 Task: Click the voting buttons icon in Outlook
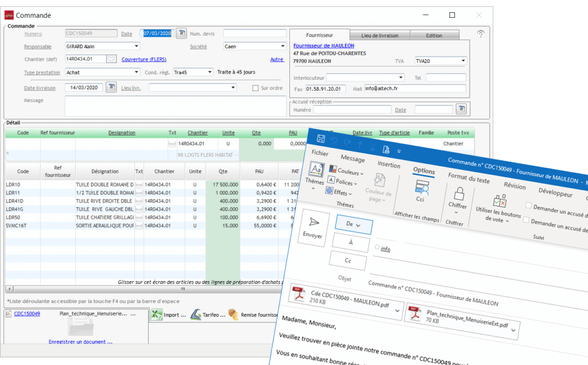coord(500,201)
